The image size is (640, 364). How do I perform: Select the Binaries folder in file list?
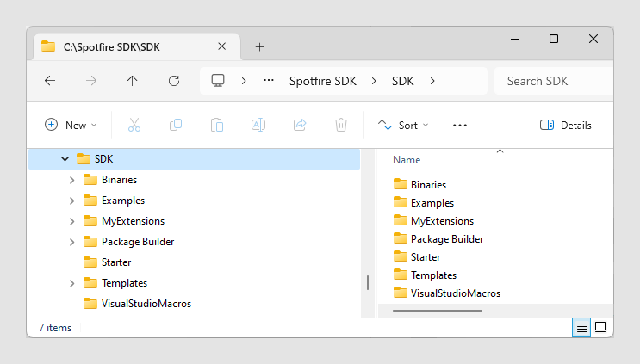tap(420, 185)
